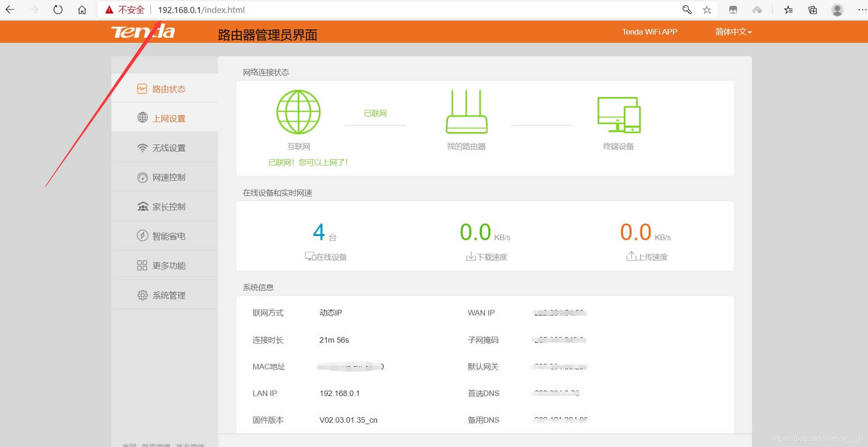Click the power-saving icon beside 智能省电

pos(143,236)
